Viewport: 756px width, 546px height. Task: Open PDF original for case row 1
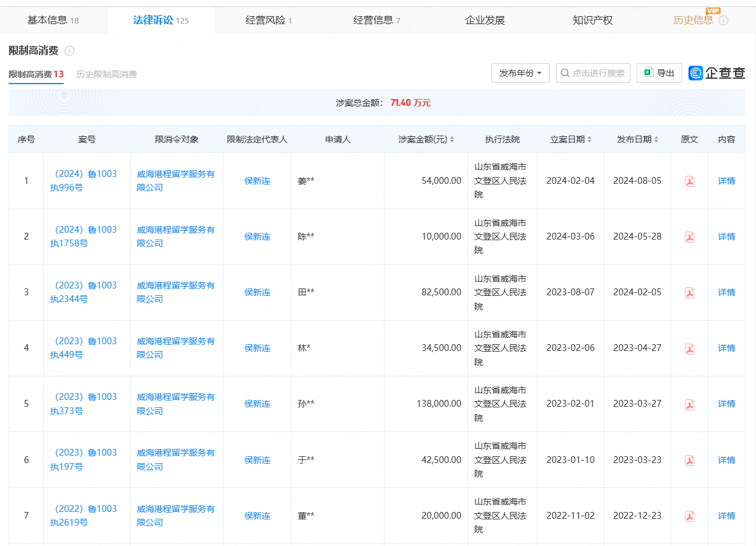pos(689,181)
